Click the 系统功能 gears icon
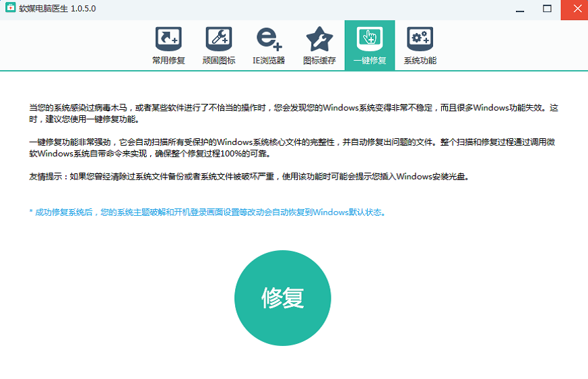 click(420, 39)
